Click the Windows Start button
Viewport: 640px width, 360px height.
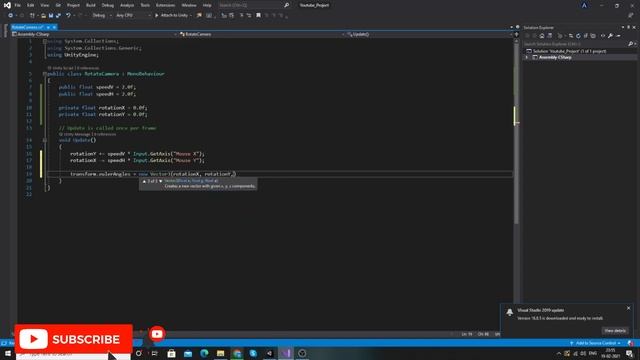pyautogui.click(x=7, y=353)
